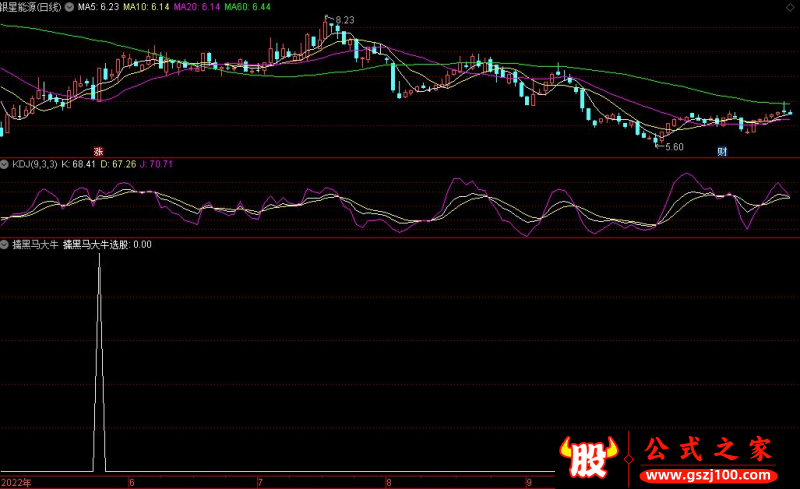Expand the 擒黑马大牛 indicator dropdown arrow

5,244
